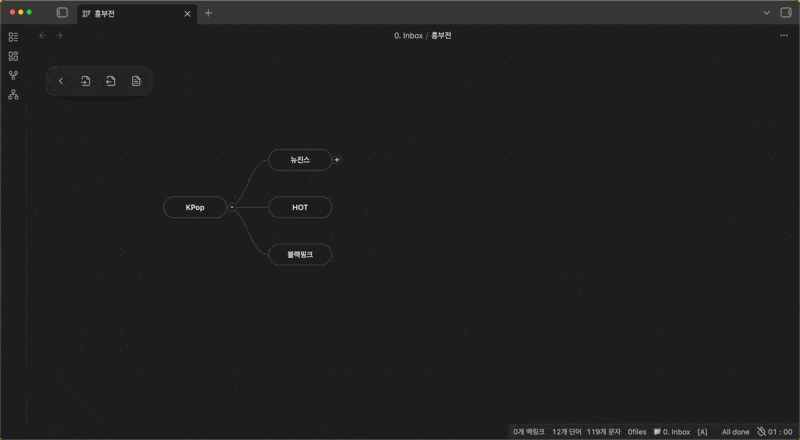Navigate forward with right arrow
Screen dimensions: 800x440
point(59,35)
